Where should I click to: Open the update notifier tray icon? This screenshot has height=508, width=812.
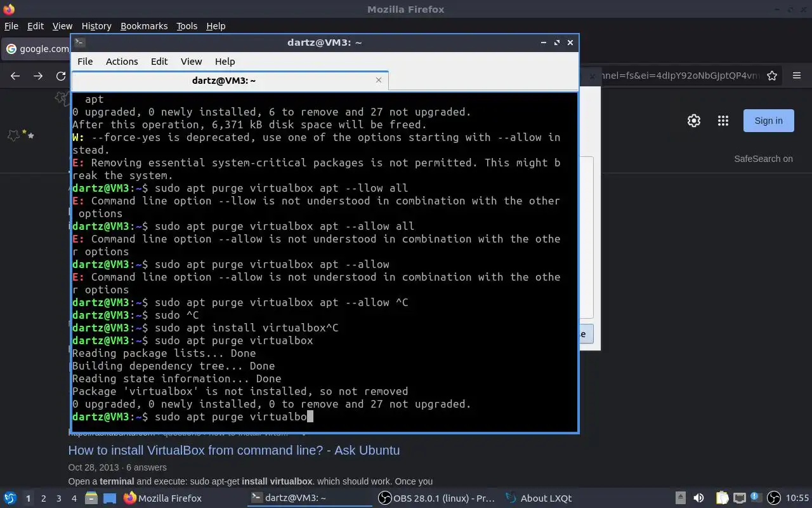[756, 498]
